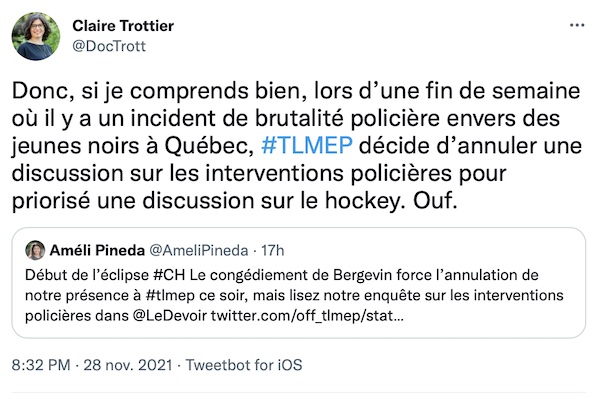Click the 17h timestamp on quoted tweet

tap(272, 251)
